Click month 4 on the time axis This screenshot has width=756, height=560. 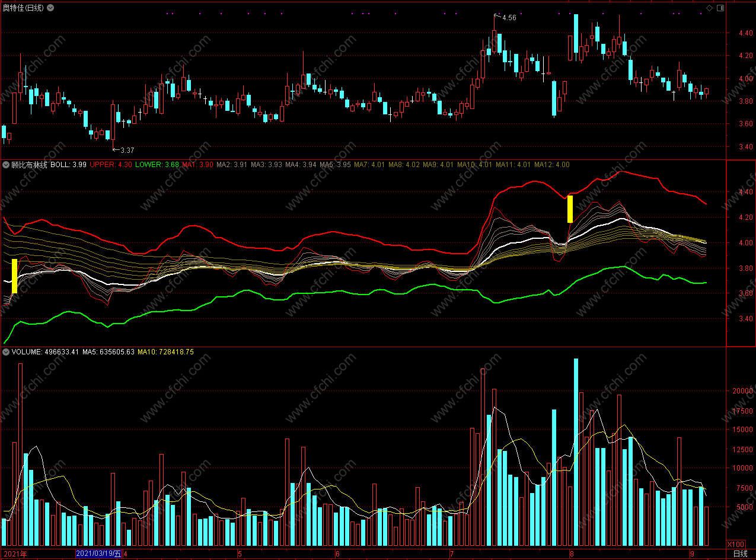[125, 554]
